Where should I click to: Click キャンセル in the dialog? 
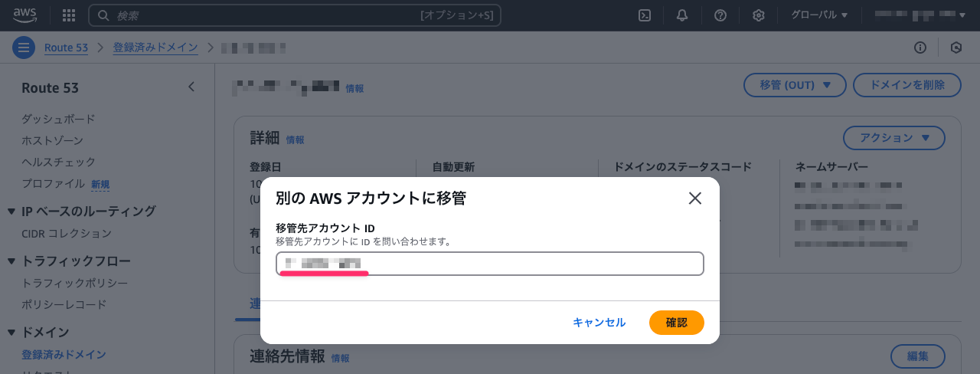[x=599, y=323]
